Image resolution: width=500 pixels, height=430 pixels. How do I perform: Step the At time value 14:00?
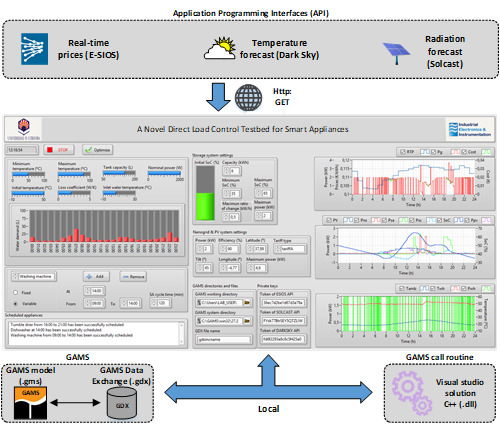87,291
